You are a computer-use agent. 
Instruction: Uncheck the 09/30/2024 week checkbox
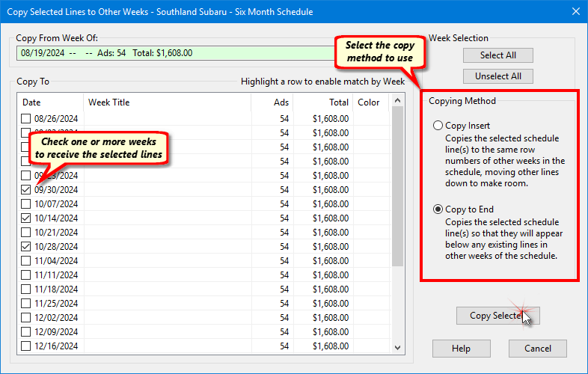coord(25,190)
